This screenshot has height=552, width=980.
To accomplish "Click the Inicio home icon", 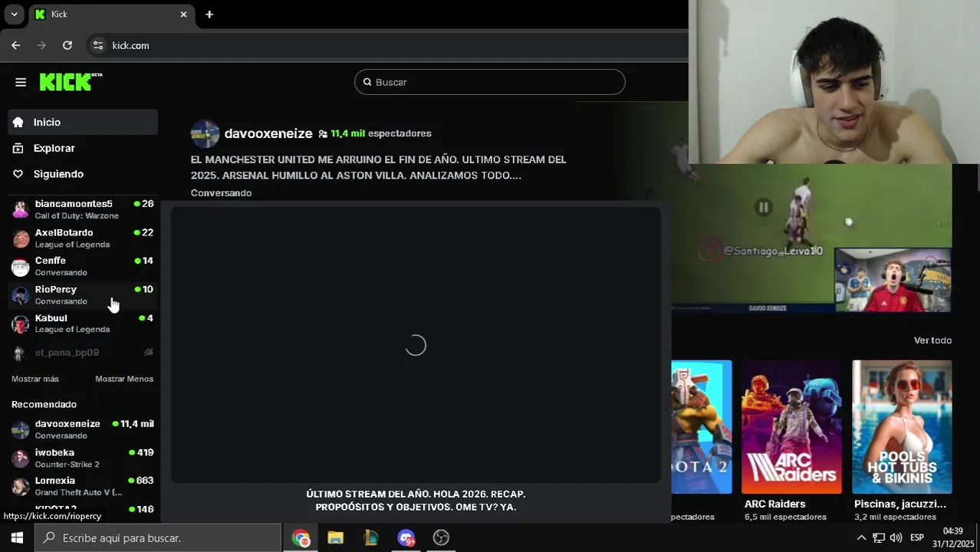I will pos(18,122).
